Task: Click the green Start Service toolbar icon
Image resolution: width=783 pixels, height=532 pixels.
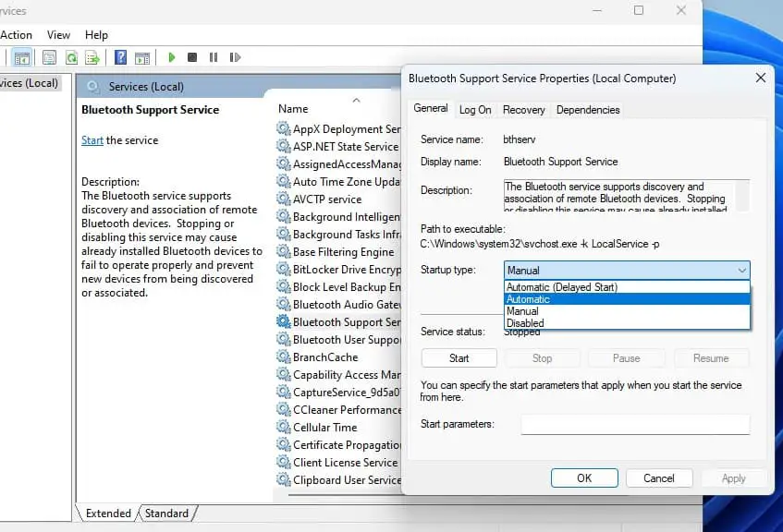Action: 172,57
